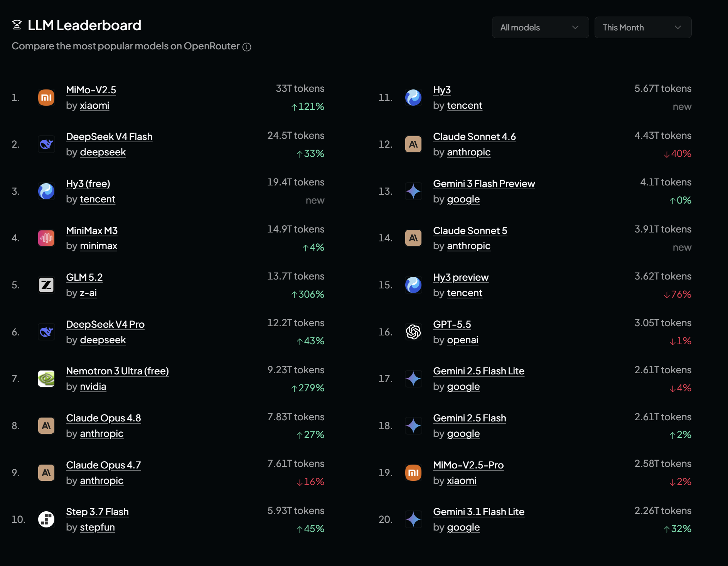Open the DeepSeek V4 Pro model link
This screenshot has height=566, width=728.
pyautogui.click(x=105, y=324)
